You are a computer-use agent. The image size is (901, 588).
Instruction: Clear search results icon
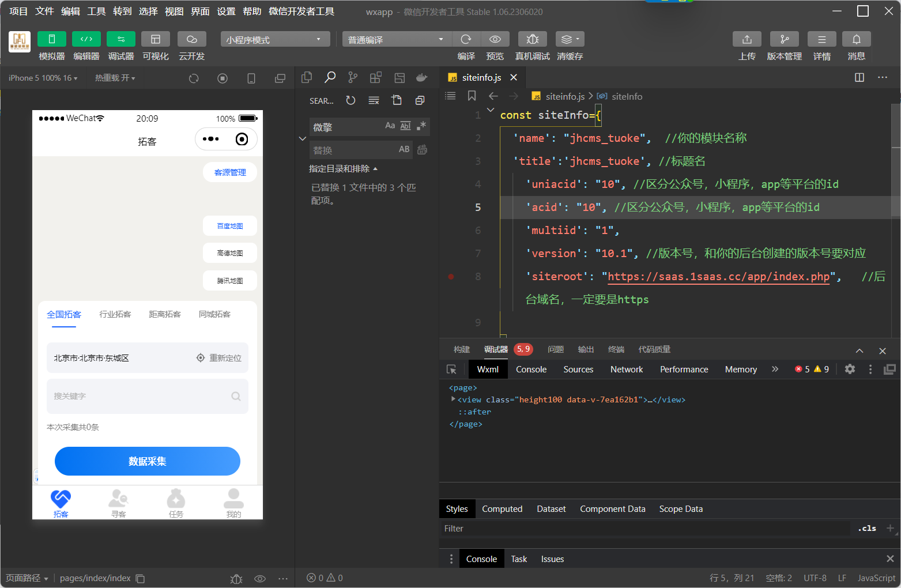[374, 100]
